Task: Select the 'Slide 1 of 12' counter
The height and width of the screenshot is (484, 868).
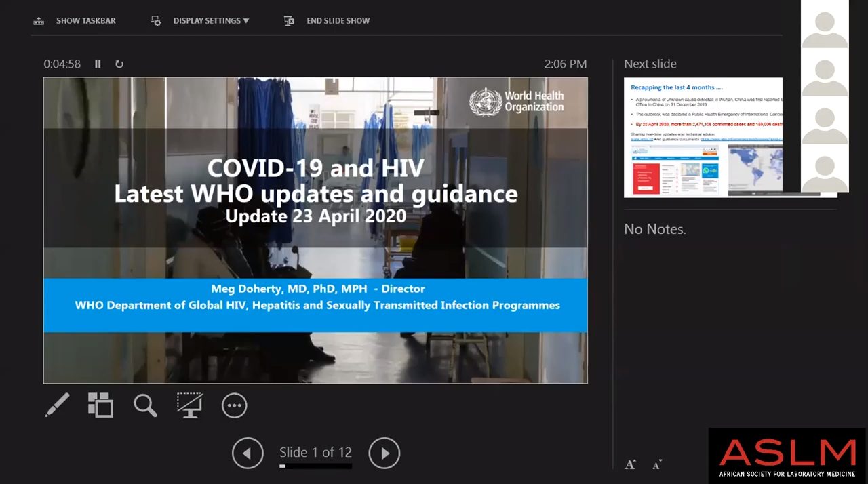Action: click(x=316, y=452)
